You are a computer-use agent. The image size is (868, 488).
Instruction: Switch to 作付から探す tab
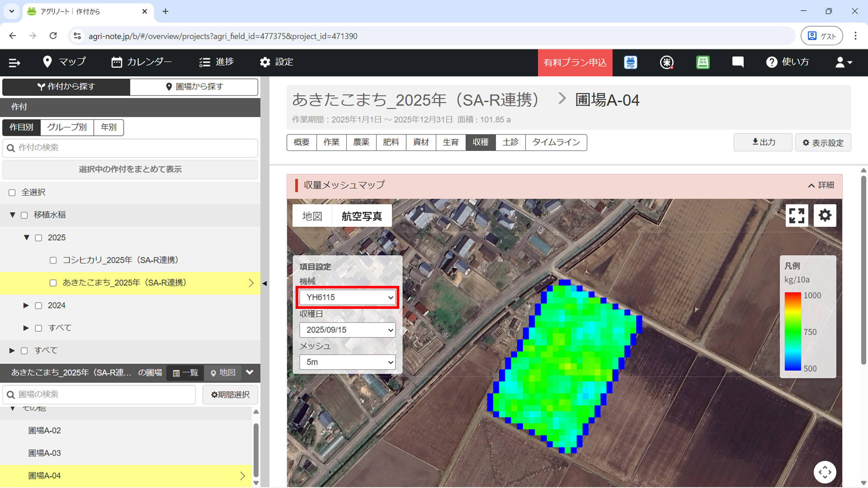tap(66, 87)
